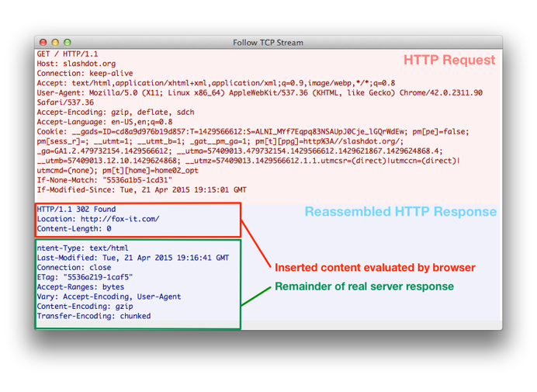Viewport: 537px width, 392px height.
Task: Click the Follow TCP Stream title bar
Action: coord(268,43)
